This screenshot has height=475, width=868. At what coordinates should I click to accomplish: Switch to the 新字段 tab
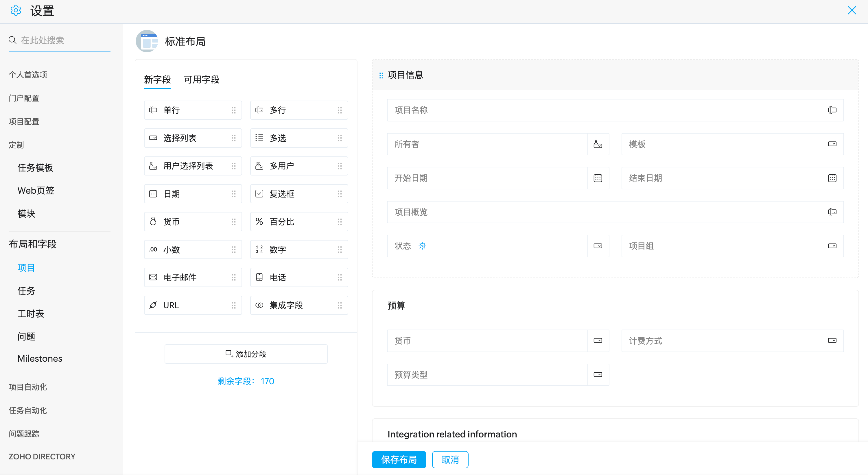(x=157, y=80)
